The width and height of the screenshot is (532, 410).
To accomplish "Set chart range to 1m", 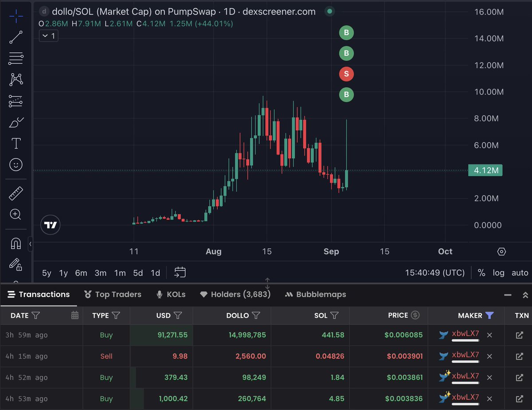I will [120, 273].
